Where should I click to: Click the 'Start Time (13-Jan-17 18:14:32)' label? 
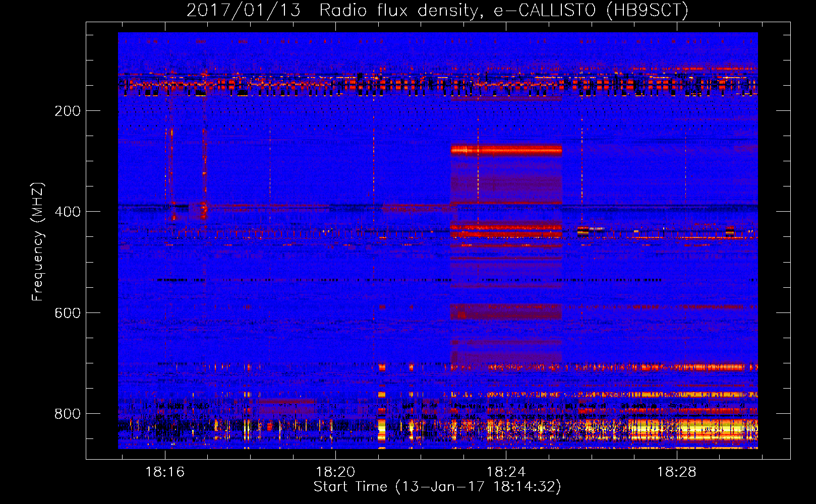point(437,487)
